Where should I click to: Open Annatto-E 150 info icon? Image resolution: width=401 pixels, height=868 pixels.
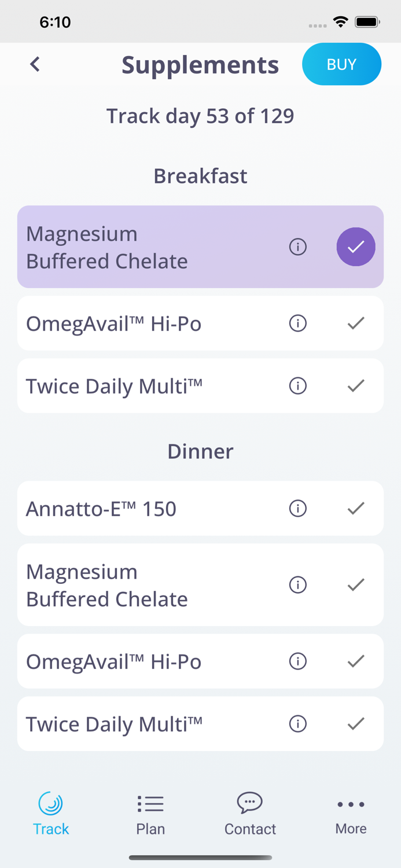tap(297, 509)
